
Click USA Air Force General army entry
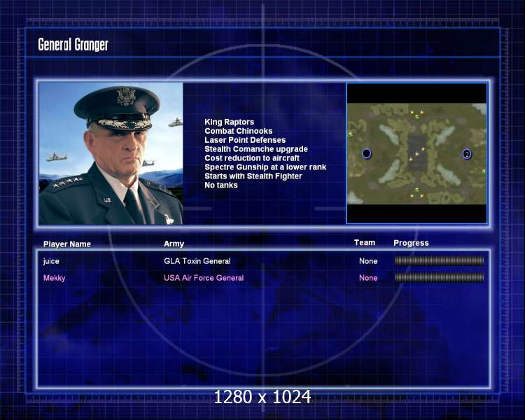click(x=204, y=278)
